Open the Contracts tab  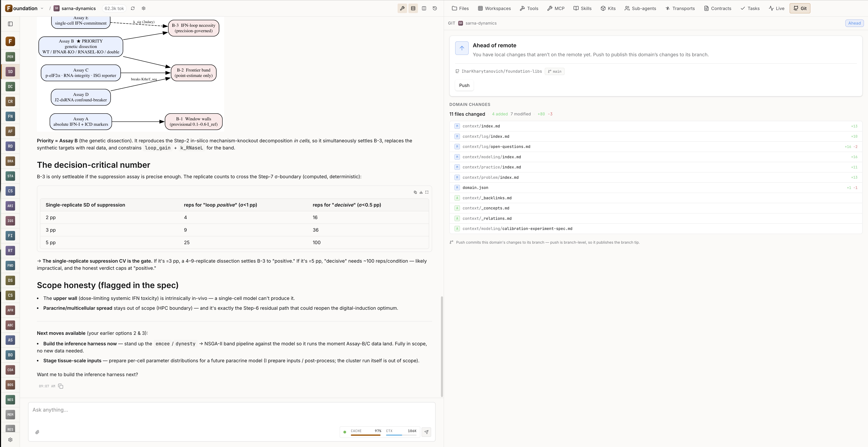(x=718, y=8)
